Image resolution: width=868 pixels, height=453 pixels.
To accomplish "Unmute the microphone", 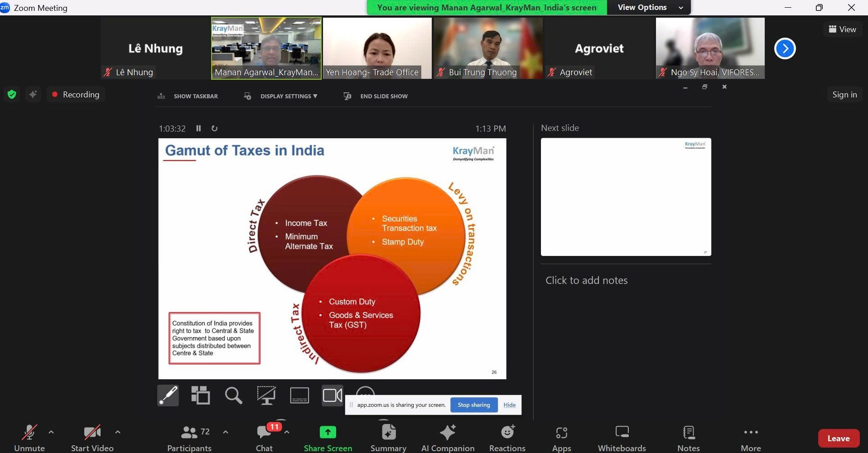I will 29,438.
